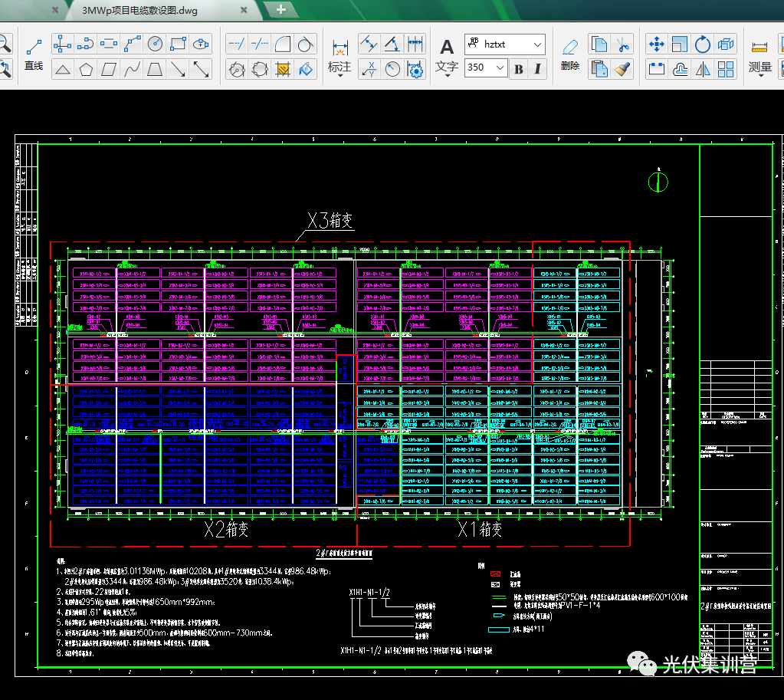Click the mirror tool icon
Image resolution: width=784 pixels, height=700 pixels.
tap(703, 69)
